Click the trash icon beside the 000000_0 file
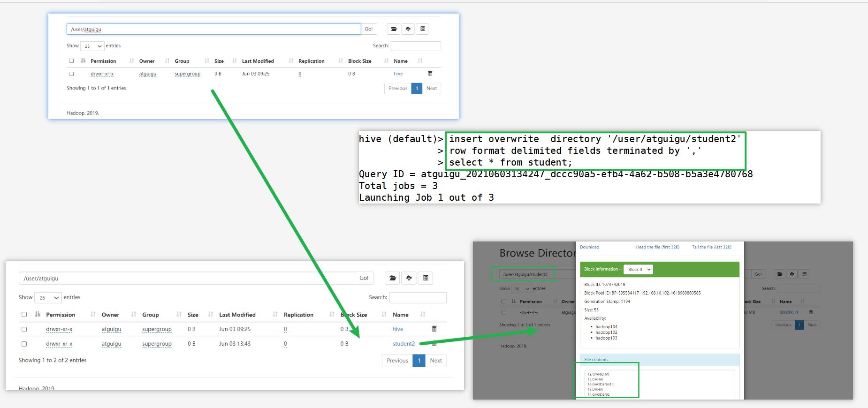 point(811,312)
